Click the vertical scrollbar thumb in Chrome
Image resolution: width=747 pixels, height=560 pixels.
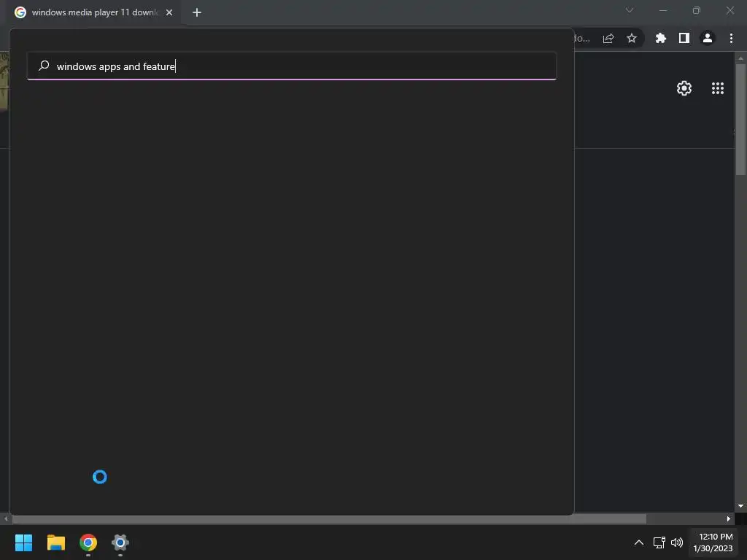[740, 119]
